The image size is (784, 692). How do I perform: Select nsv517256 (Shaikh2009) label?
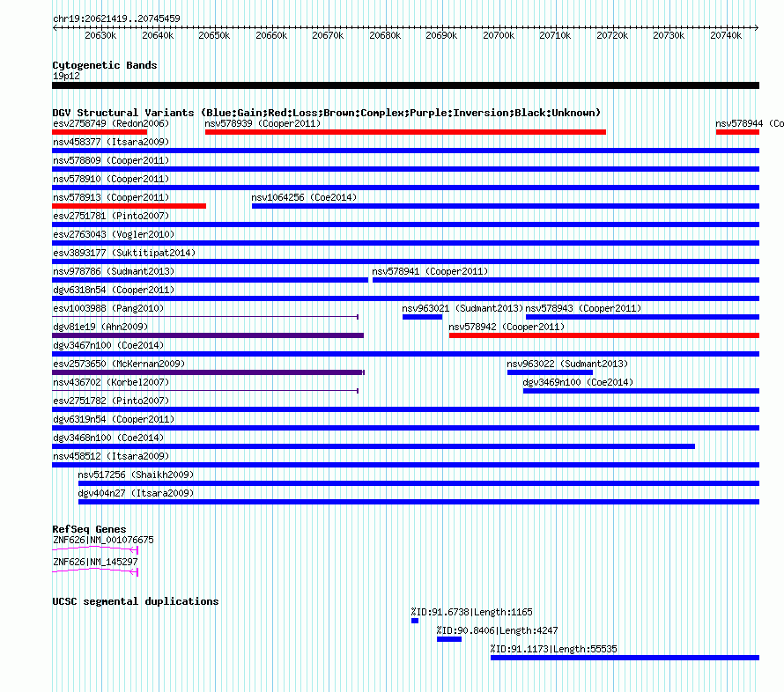(136, 475)
